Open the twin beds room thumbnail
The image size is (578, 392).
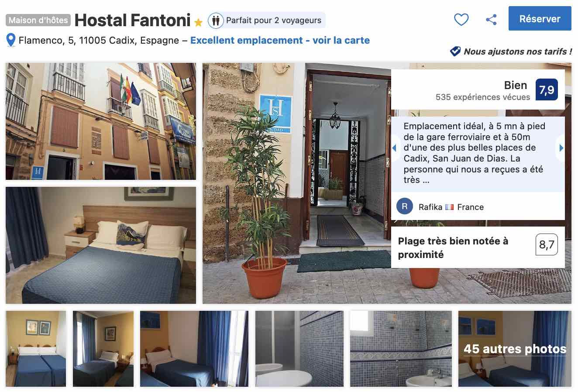click(36, 349)
